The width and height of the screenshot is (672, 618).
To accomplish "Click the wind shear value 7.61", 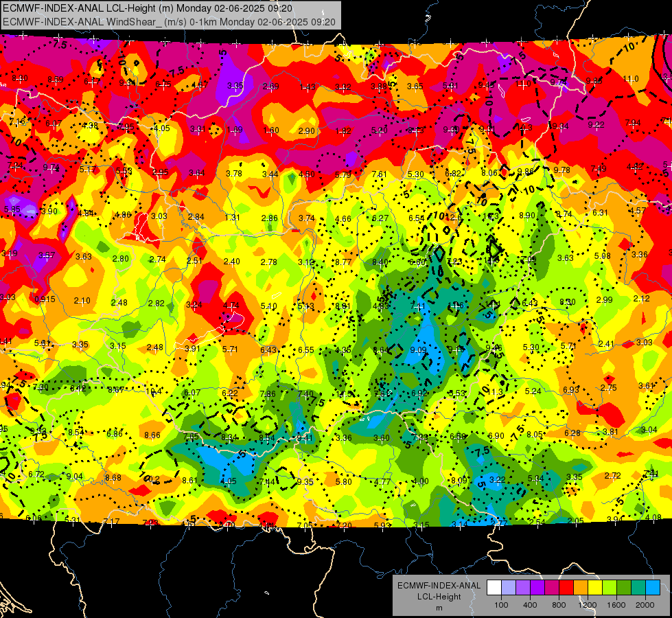I will [380, 174].
